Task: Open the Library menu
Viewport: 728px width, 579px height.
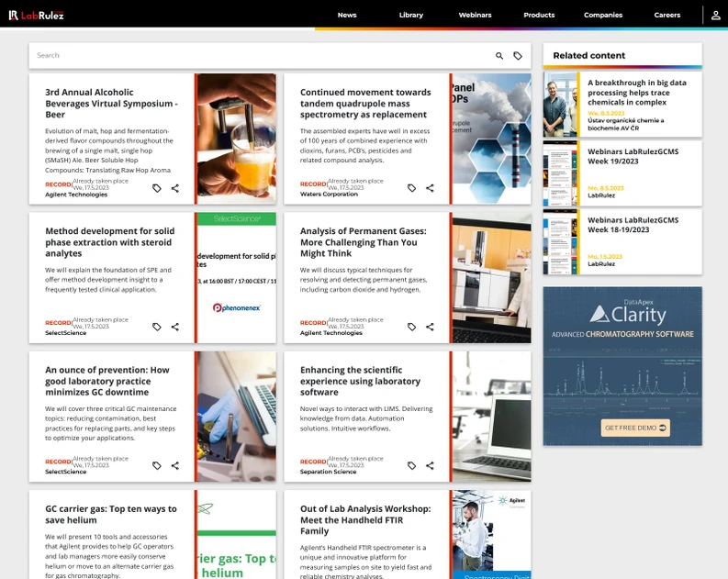Action: tap(411, 15)
